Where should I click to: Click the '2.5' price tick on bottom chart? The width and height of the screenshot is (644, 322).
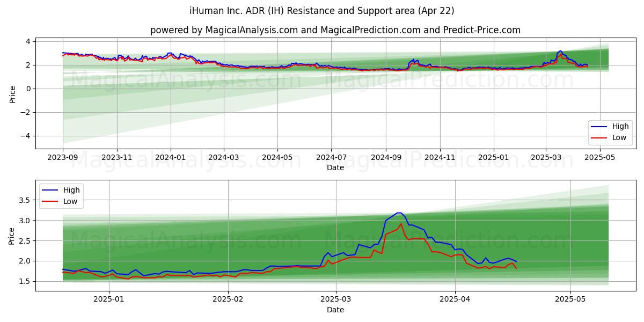[26, 241]
